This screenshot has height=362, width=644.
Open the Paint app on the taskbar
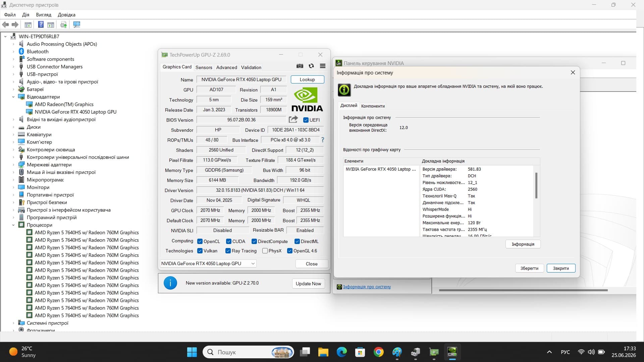pos(397,352)
